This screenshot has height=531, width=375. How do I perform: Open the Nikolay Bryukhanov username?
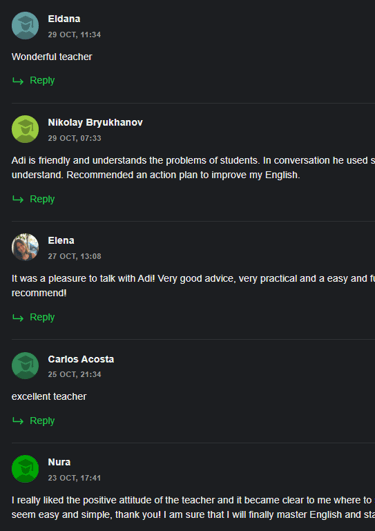[95, 123]
